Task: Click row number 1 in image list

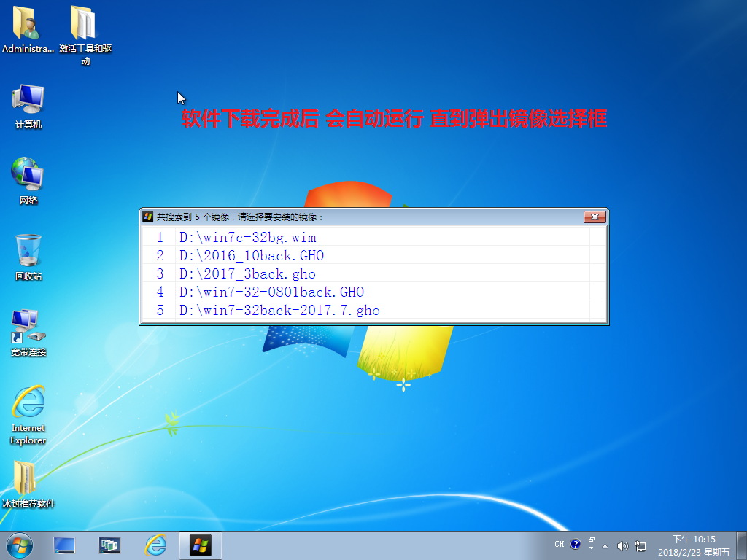Action: pyautogui.click(x=160, y=237)
